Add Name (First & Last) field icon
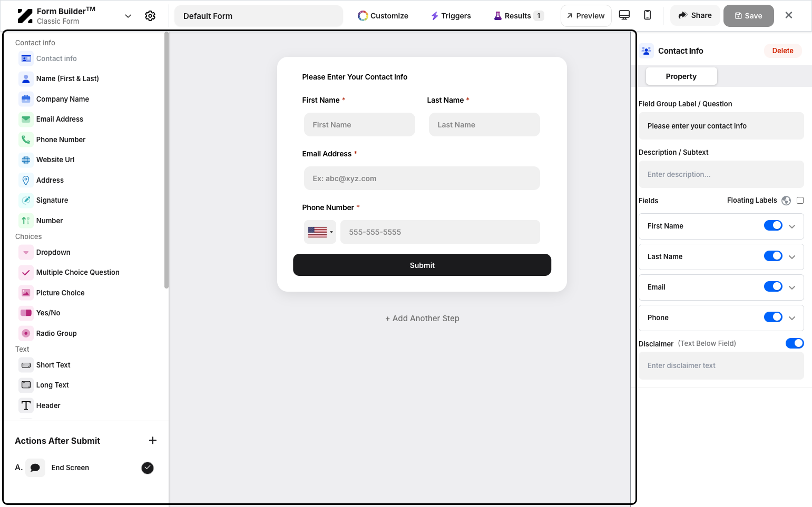Screen dimensions: 812x507 coord(26,78)
